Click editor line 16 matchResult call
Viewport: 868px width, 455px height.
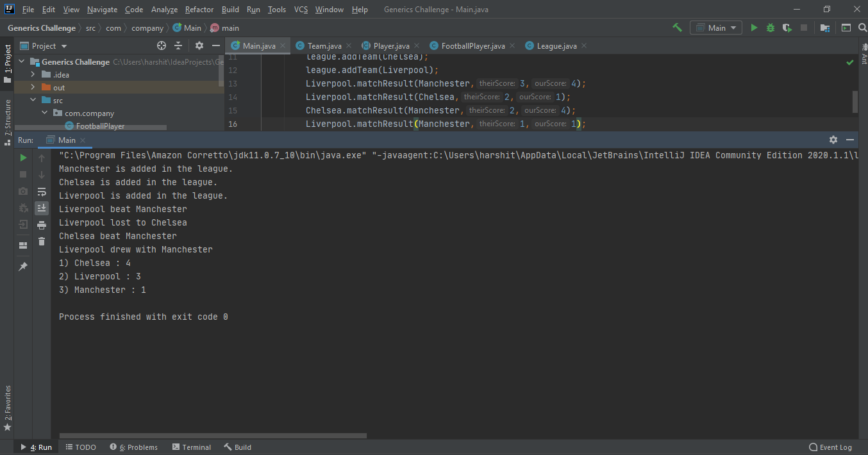click(x=446, y=124)
